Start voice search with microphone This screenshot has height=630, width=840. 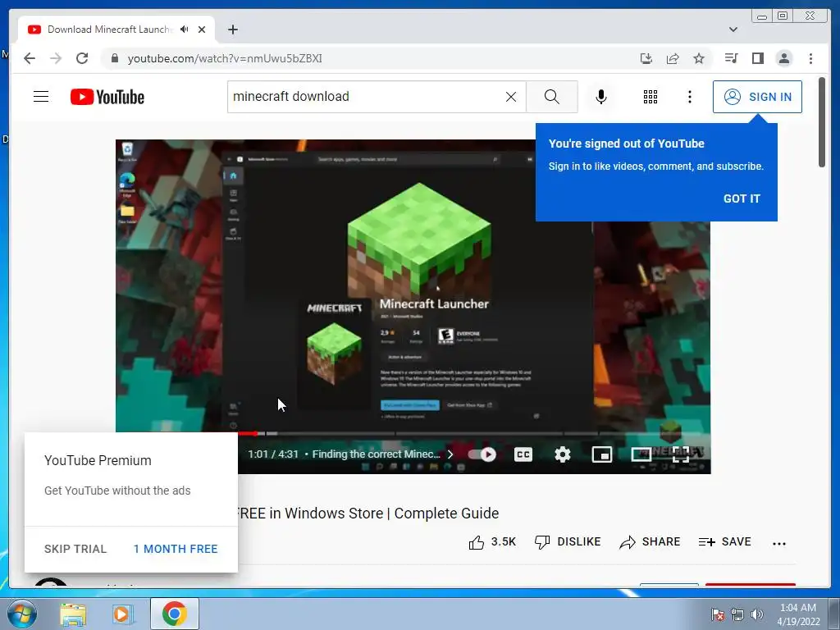click(x=601, y=97)
